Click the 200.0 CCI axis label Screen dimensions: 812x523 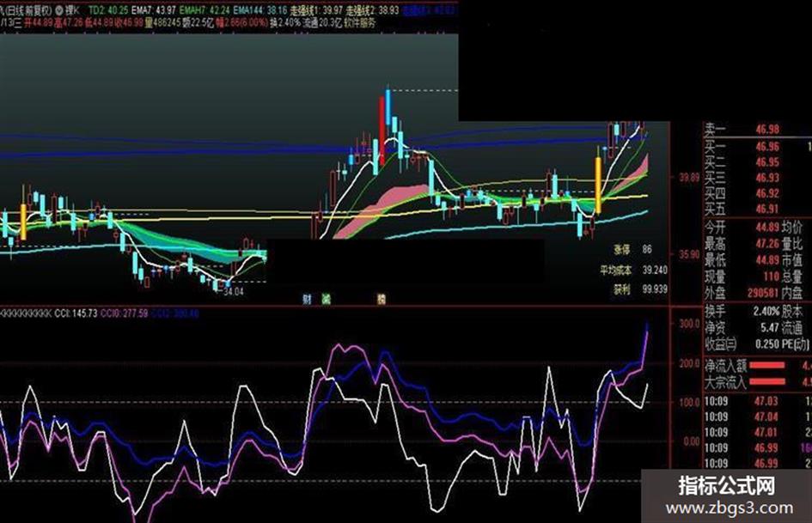click(x=689, y=363)
